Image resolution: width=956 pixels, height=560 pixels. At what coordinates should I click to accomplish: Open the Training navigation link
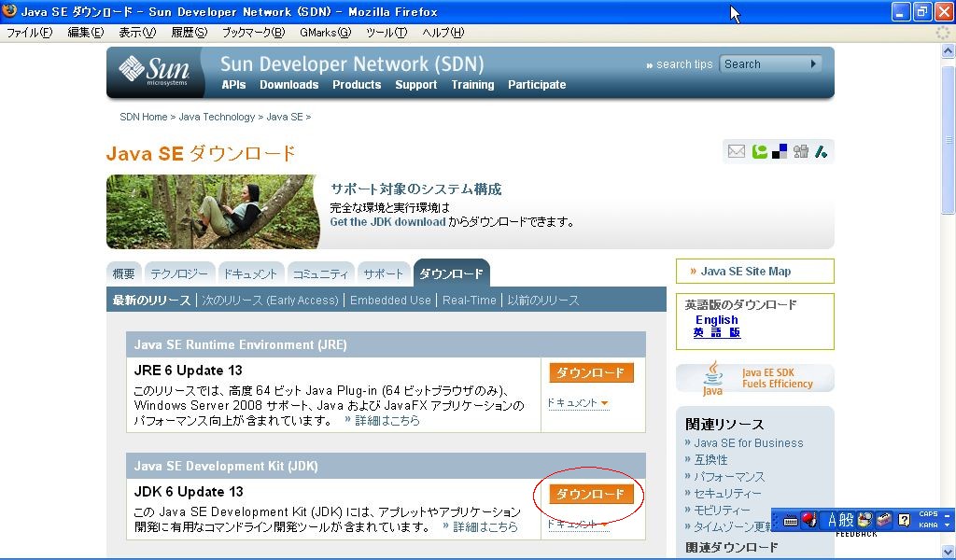pyautogui.click(x=472, y=85)
